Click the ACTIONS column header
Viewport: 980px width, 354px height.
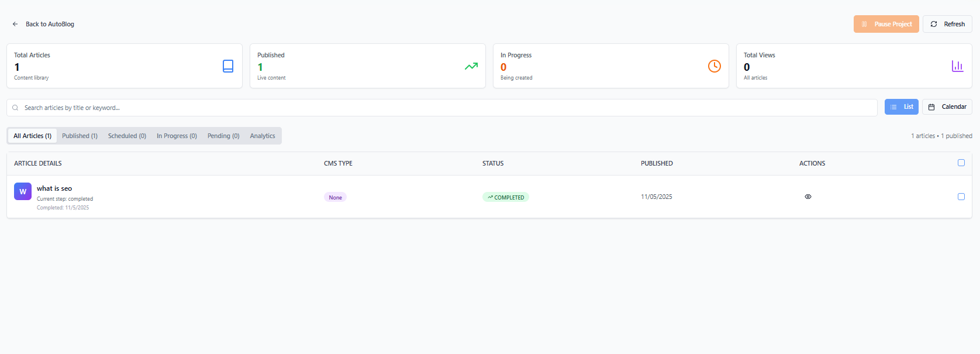click(812, 163)
